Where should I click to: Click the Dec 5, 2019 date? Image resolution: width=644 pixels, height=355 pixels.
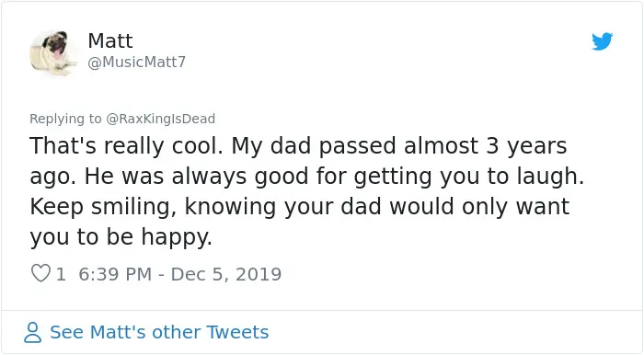tap(226, 274)
